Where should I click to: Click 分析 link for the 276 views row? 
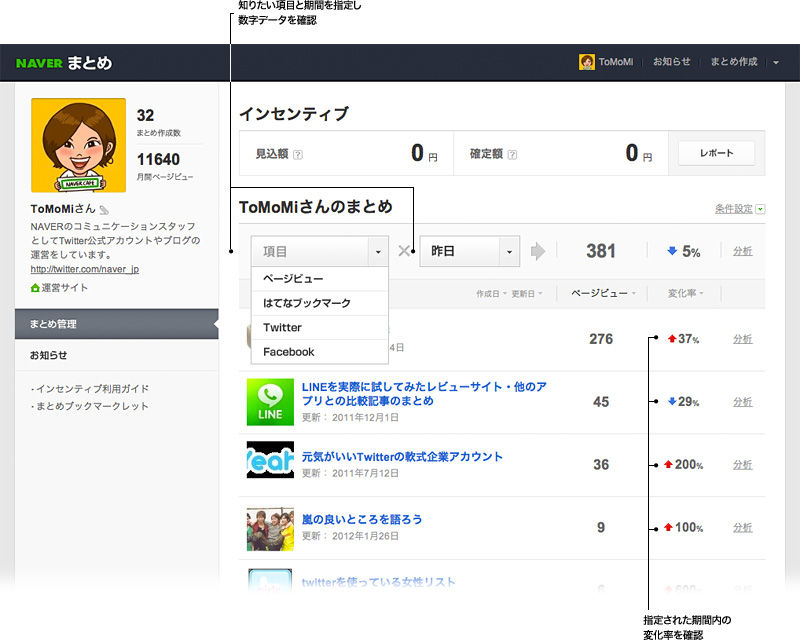tap(743, 339)
